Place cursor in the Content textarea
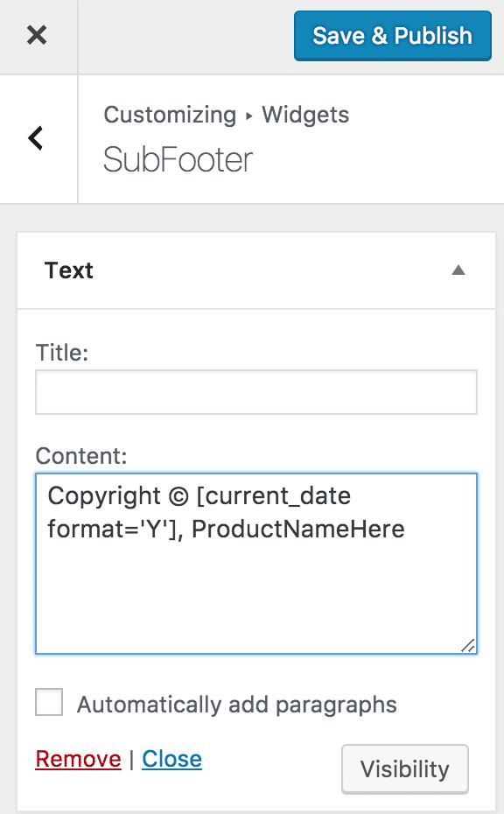The height and width of the screenshot is (814, 504). point(255,564)
